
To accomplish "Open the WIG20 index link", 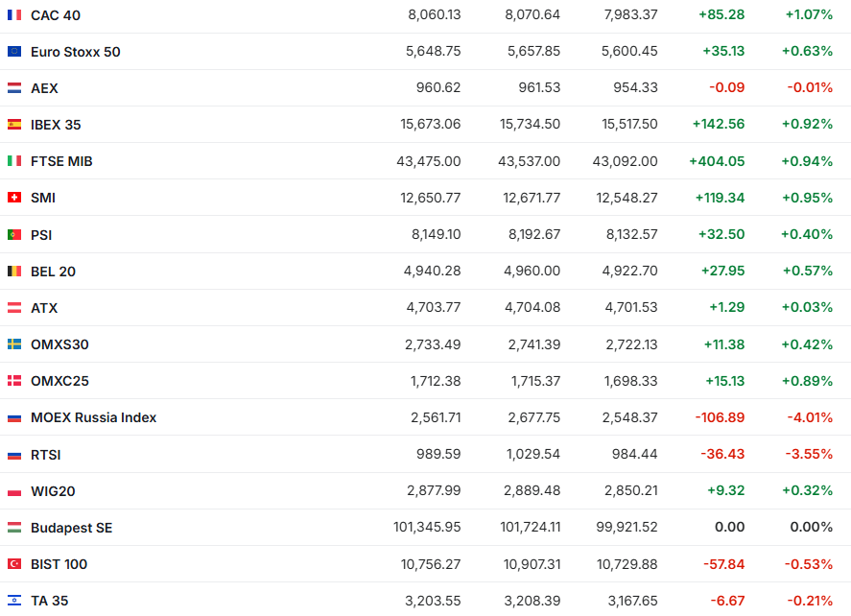I will point(53,491).
